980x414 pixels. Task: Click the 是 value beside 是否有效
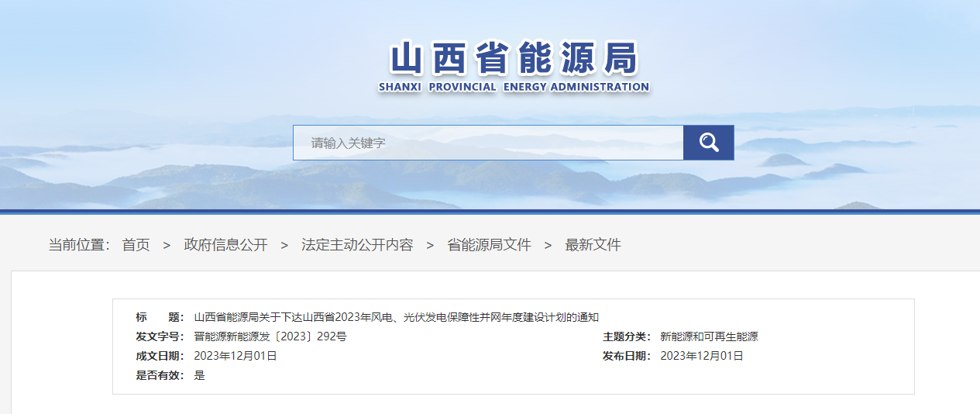[199, 375]
